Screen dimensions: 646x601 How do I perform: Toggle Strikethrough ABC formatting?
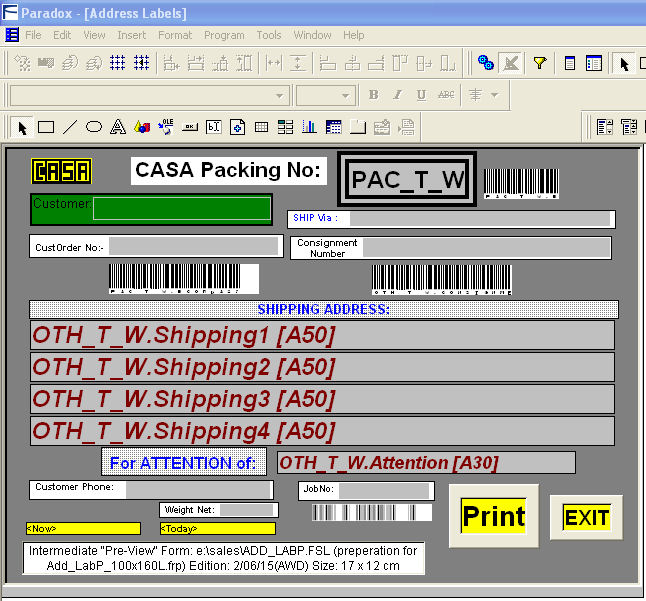point(446,95)
